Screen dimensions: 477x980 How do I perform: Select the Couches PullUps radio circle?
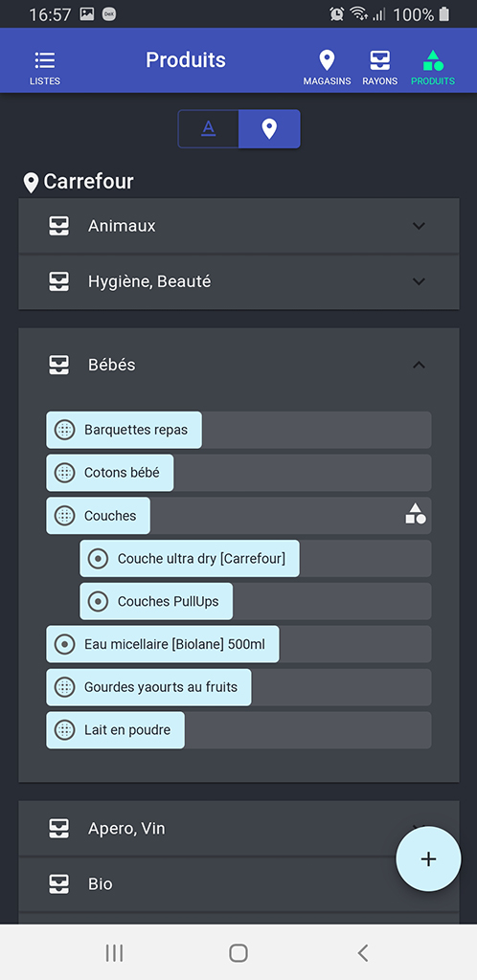[98, 601]
